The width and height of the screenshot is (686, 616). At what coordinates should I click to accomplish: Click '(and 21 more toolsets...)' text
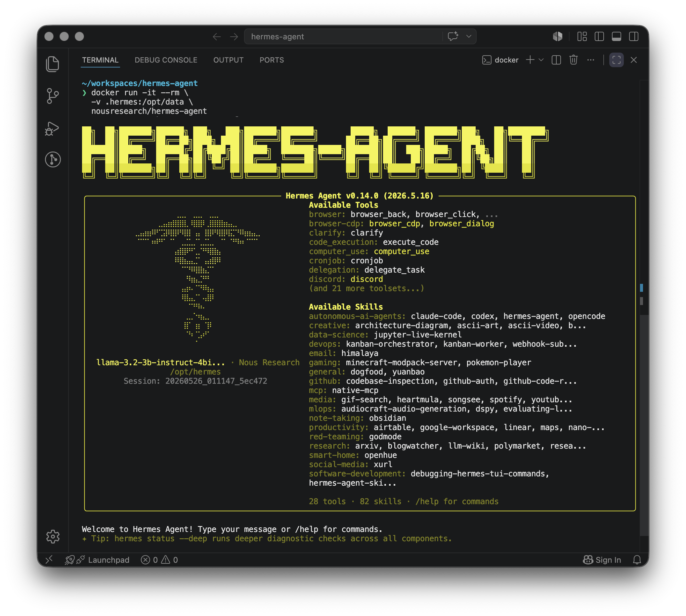point(366,288)
